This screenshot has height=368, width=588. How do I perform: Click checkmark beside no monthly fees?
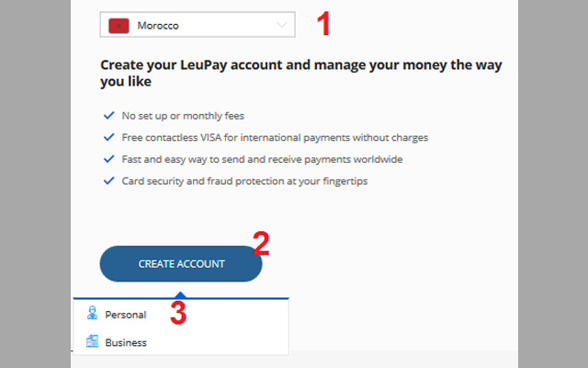[110, 116]
